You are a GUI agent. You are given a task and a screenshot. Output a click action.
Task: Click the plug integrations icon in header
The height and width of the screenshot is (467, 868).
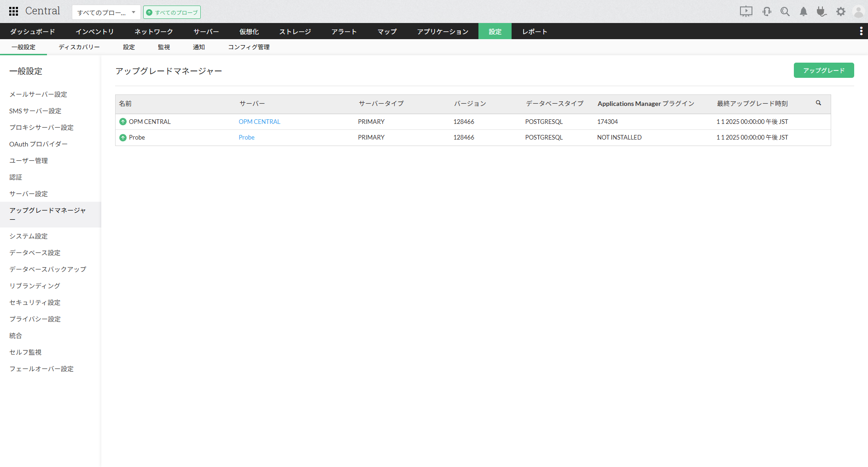(821, 12)
